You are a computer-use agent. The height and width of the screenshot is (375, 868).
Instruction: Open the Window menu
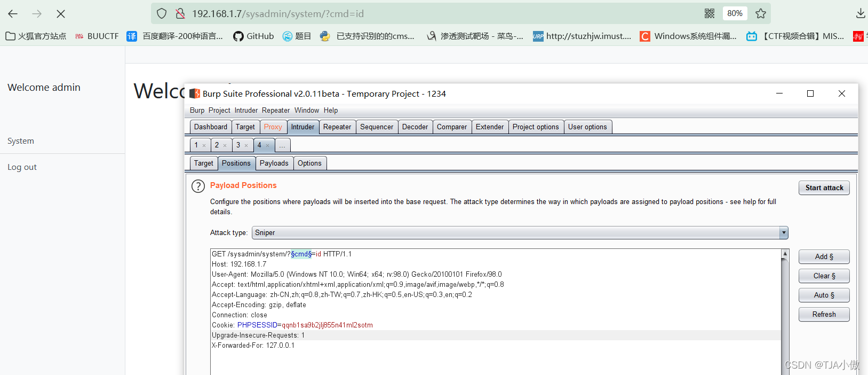(x=307, y=111)
